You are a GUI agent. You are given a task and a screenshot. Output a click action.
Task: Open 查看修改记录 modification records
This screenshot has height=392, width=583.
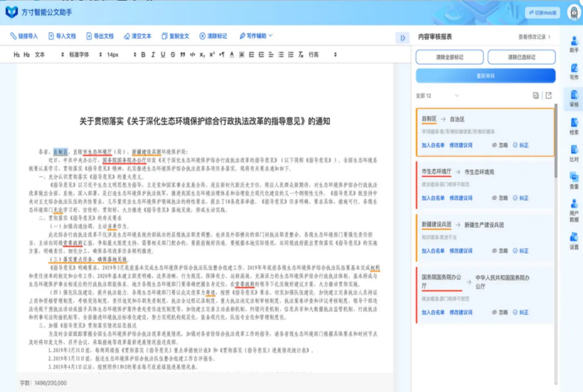click(x=534, y=37)
